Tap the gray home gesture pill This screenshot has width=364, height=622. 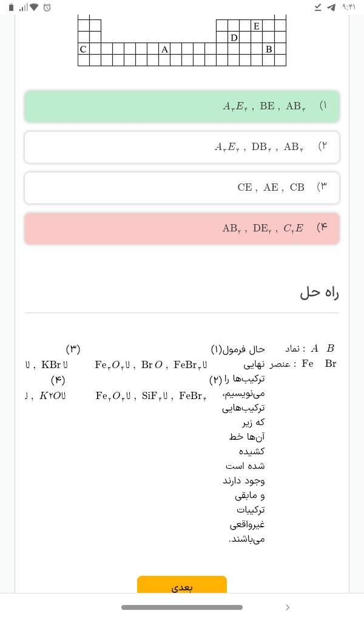pyautogui.click(x=182, y=607)
